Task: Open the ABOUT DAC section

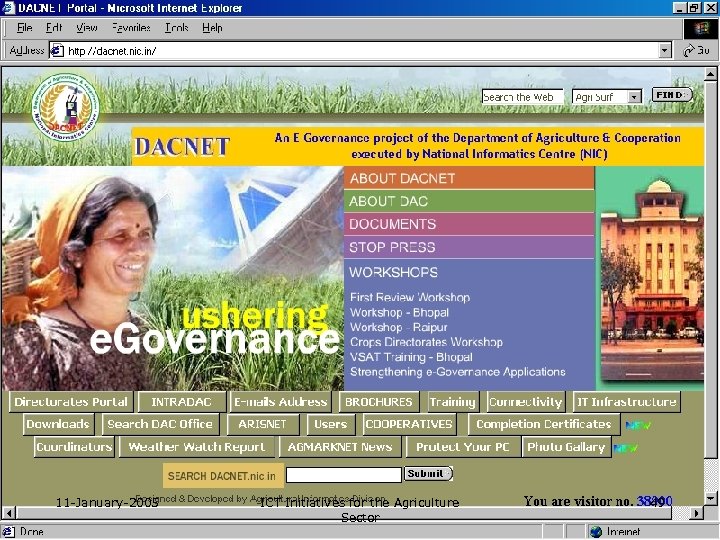Action: tap(469, 201)
